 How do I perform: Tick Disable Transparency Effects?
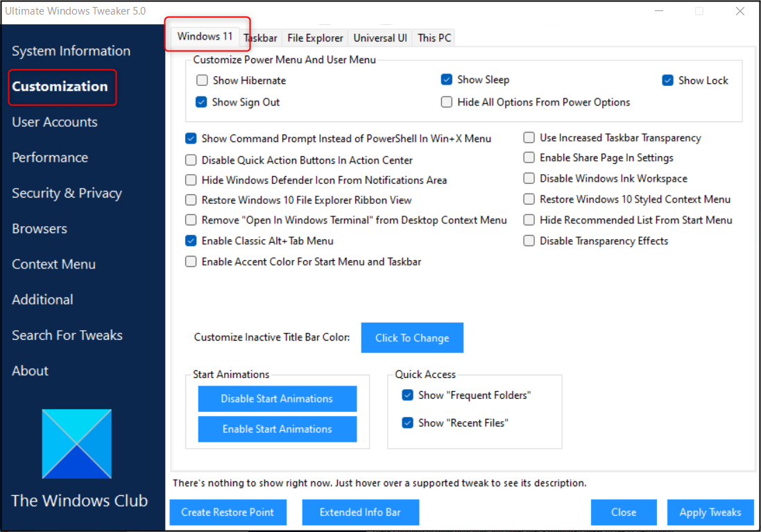tap(529, 241)
